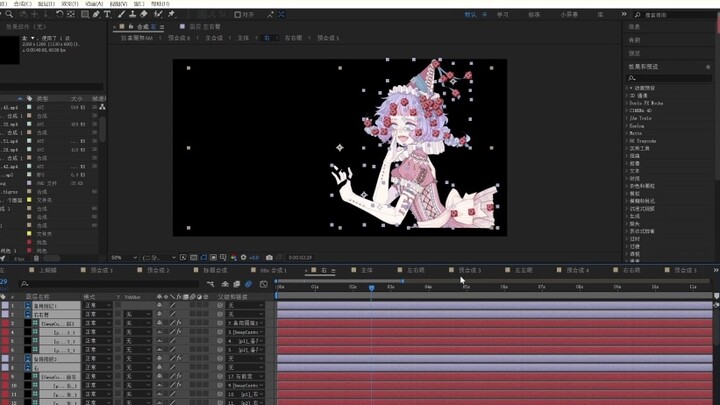Open blend mode dropdown for layer 1

pyautogui.click(x=98, y=305)
